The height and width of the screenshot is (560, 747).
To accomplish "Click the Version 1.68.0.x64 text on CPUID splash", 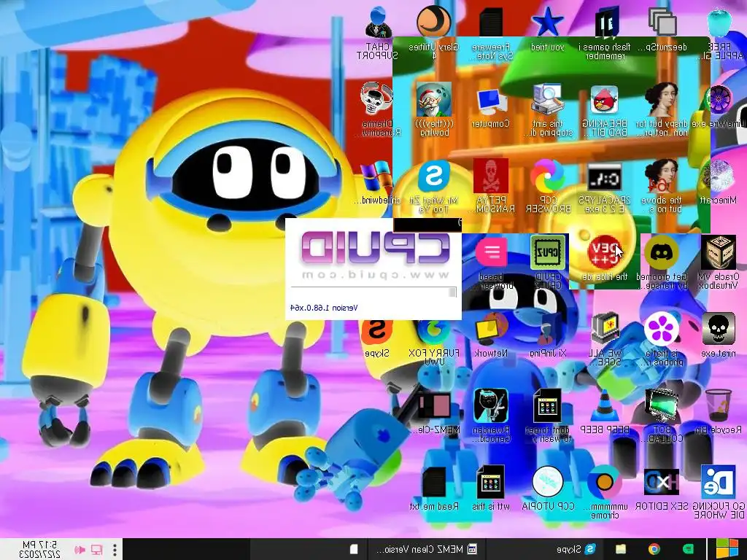I will (x=324, y=308).
